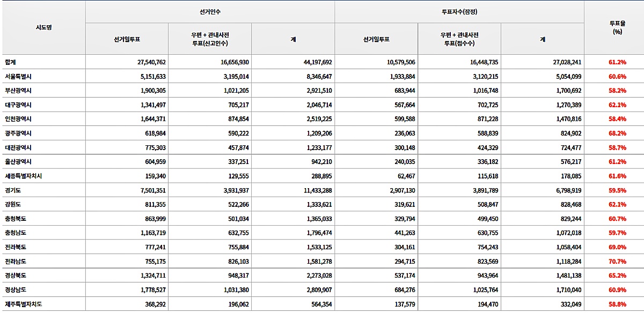Screen dimensions: 644x320
Task: Select the 합계 row label
Action: (11, 62)
